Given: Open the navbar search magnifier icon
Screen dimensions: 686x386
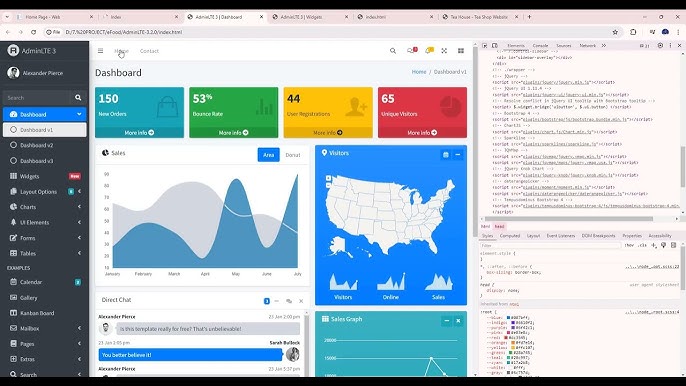Looking at the screenshot, I should [393, 51].
